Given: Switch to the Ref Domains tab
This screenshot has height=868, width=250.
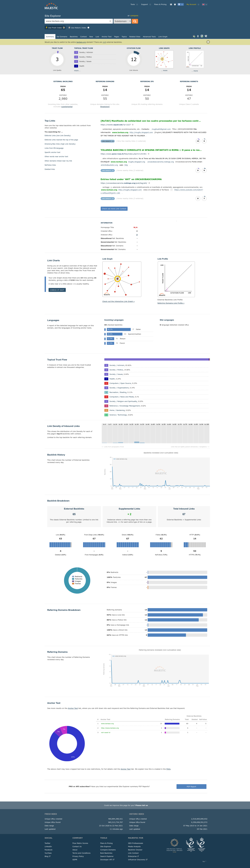Looking at the screenshot, I should coord(62,37).
